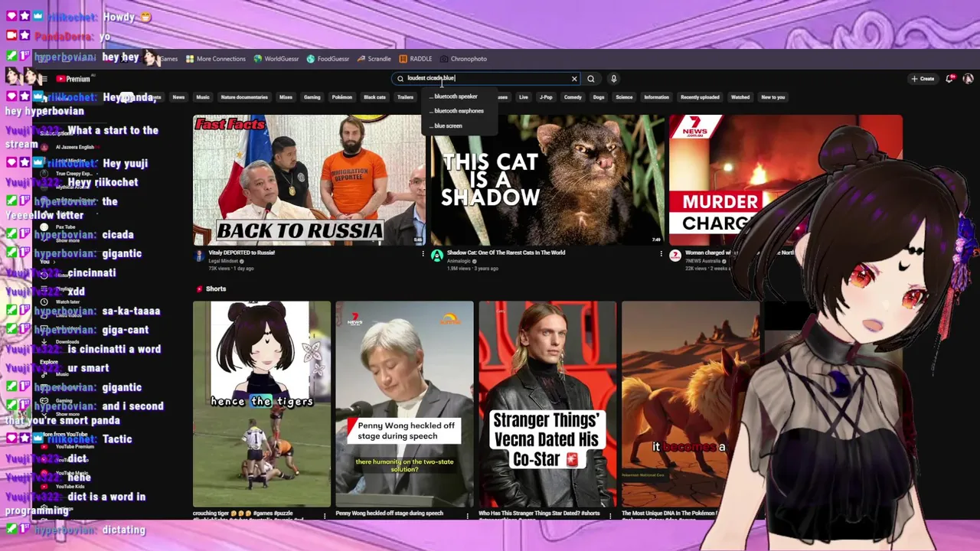Play the 'Back to Russia' video thumbnail
This screenshot has width=980, height=551.
coord(309,180)
